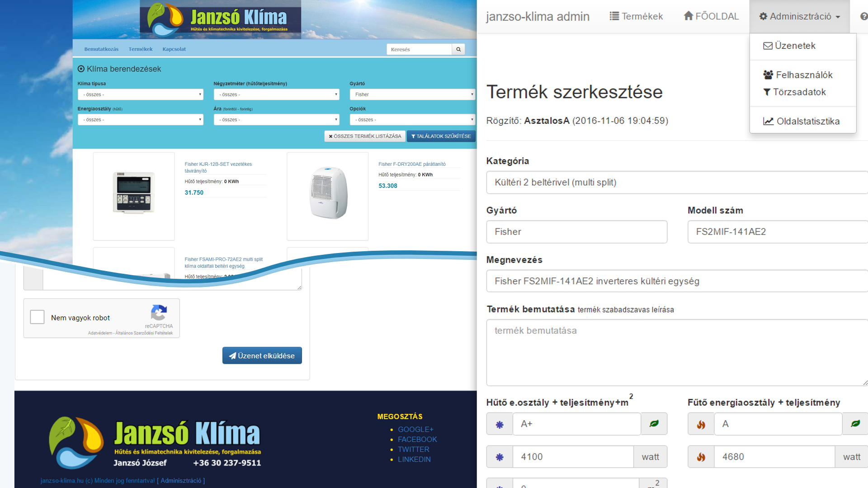The width and height of the screenshot is (868, 488).
Task: Click the wired remote controller thumbnail
Action: pos(134,196)
